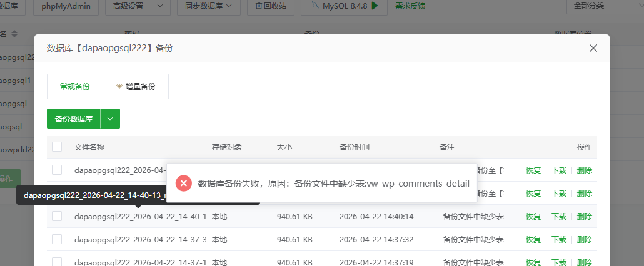Click the sort arrows beside the name column header
The width and height of the screenshot is (644, 266).
coord(14,34)
